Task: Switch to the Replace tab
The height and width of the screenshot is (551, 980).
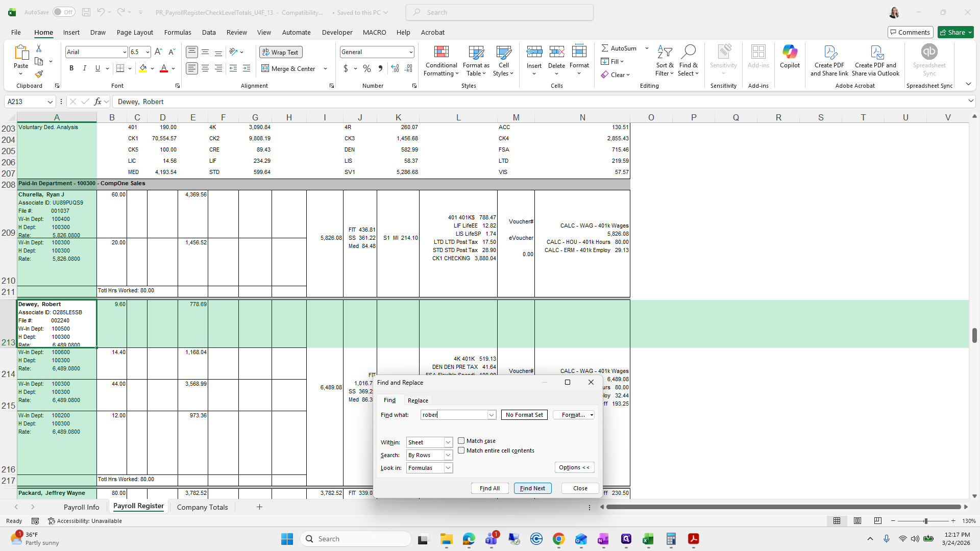Action: coord(418,400)
